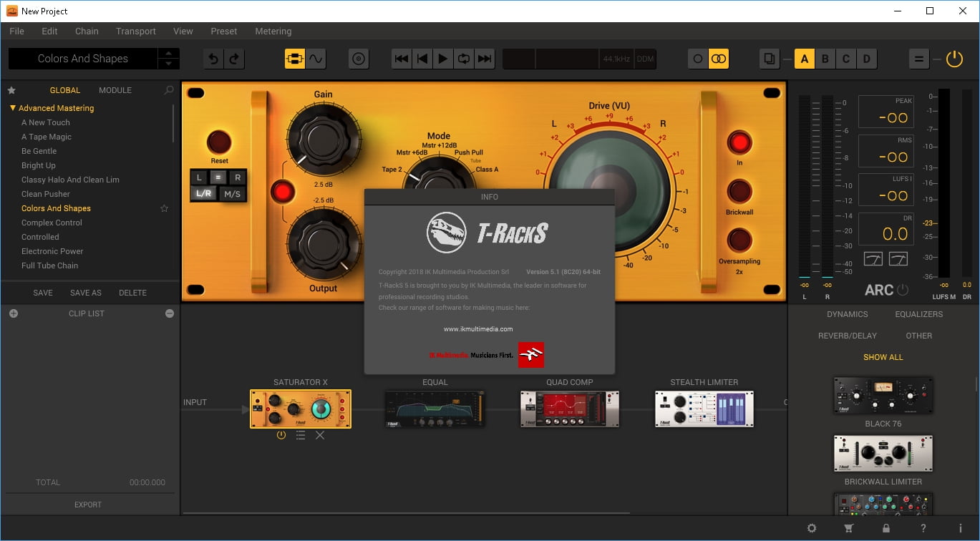Toggle the Brickwall button
The image size is (980, 541).
tap(739, 192)
